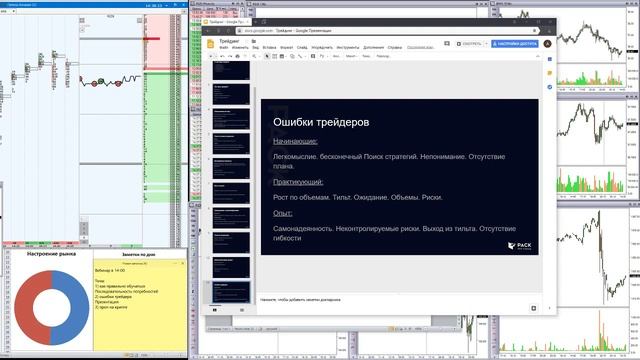This screenshot has height=360, width=640.
Task: Click the red segment of the Настроение рынка chart
Action: 24,307
